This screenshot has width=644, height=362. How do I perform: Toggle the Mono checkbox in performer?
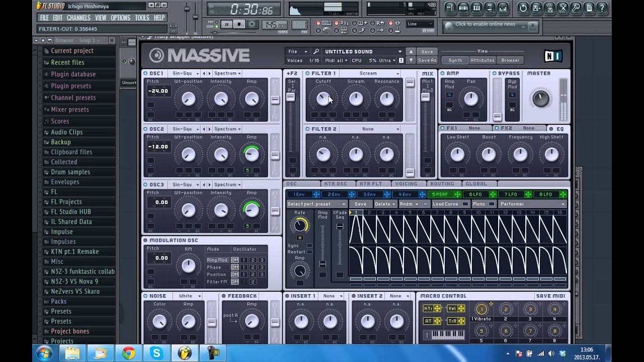pyautogui.click(x=492, y=204)
